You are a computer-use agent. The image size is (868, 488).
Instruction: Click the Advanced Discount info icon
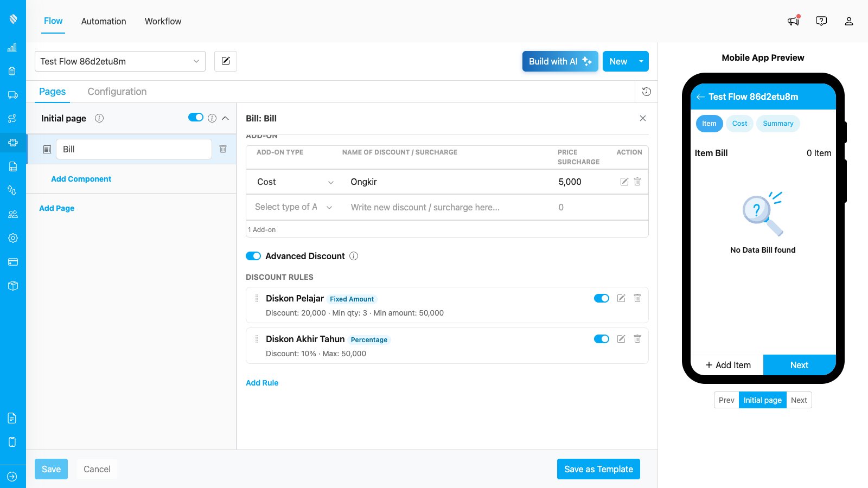(354, 256)
